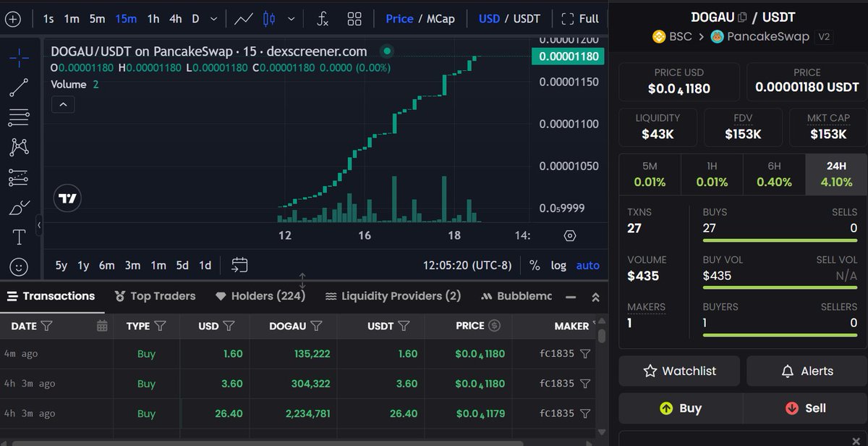Open the emoji icons tool
Image resolution: width=868 pixels, height=446 pixels.
(x=19, y=266)
